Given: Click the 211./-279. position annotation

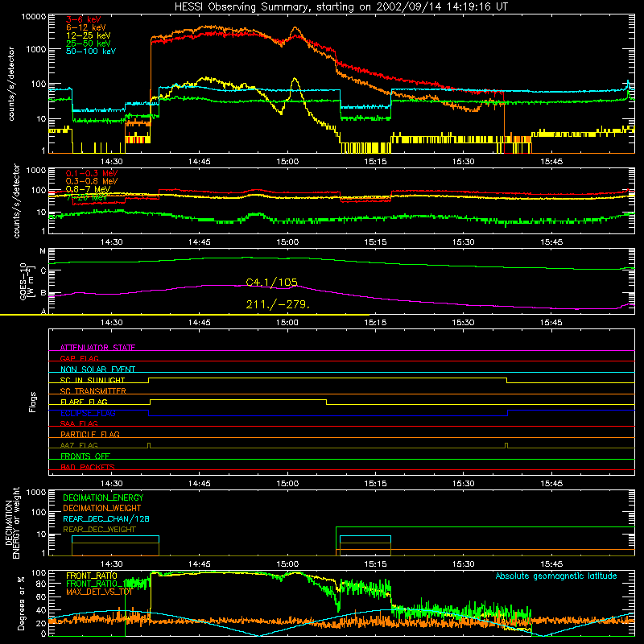Looking at the screenshot, I should click(x=278, y=304).
